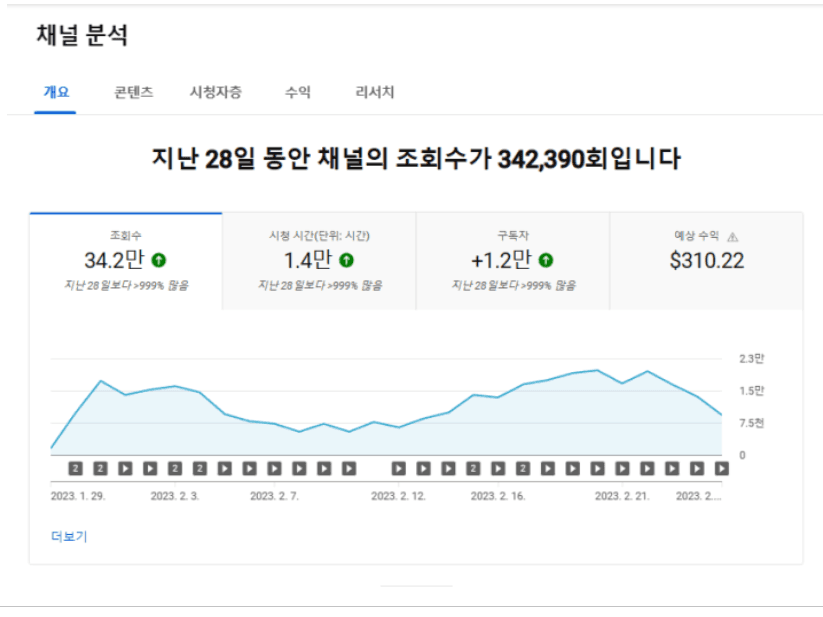Switch to the 개요 tab

pyautogui.click(x=56, y=92)
